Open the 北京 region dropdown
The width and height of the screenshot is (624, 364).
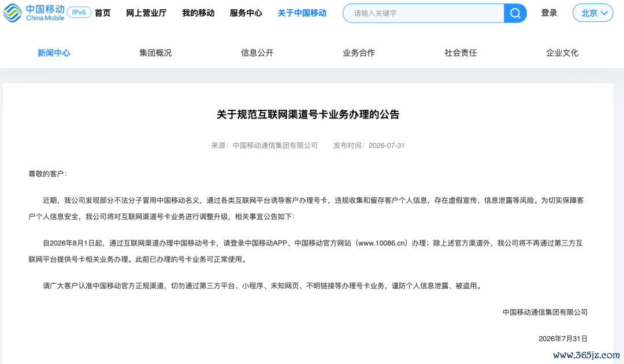pyautogui.click(x=593, y=13)
